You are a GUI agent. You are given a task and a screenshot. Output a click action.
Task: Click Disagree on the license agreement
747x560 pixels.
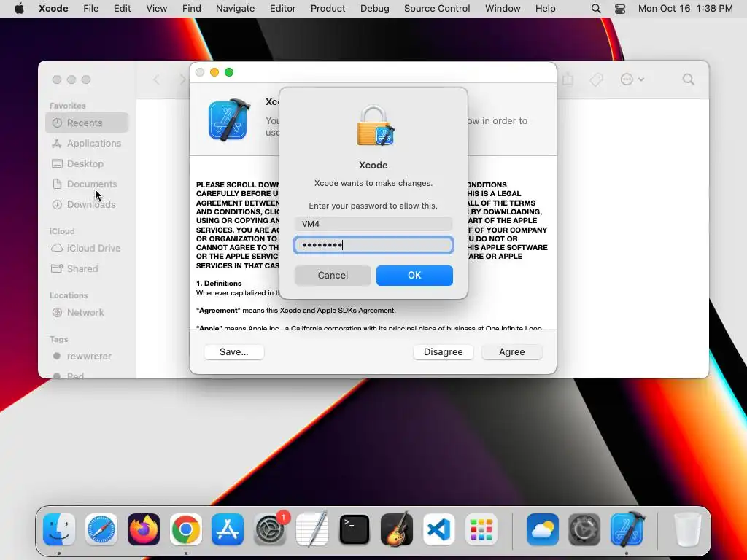click(443, 352)
